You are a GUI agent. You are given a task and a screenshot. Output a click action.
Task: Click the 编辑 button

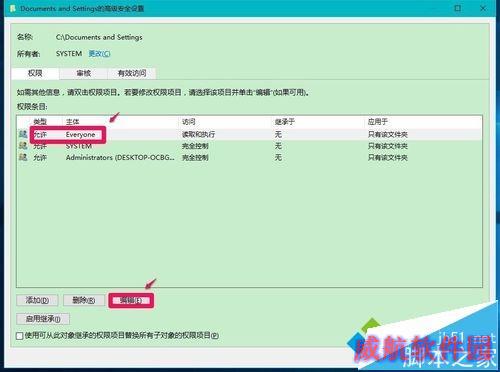(131, 300)
